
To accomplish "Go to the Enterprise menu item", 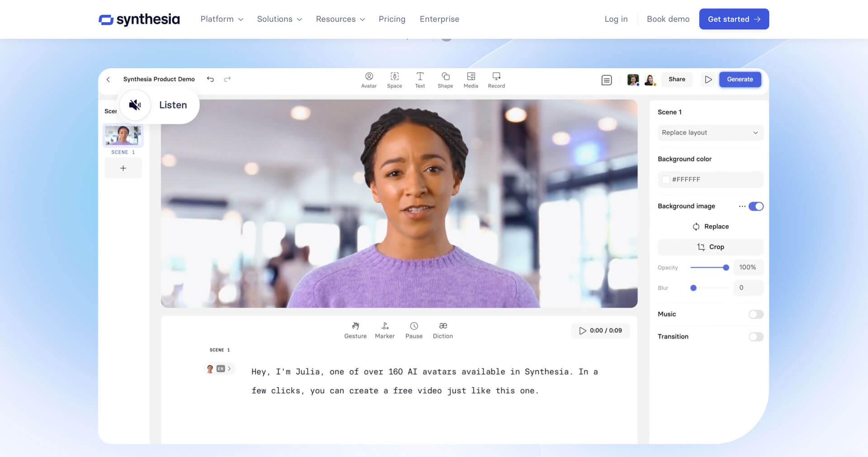I will (439, 19).
